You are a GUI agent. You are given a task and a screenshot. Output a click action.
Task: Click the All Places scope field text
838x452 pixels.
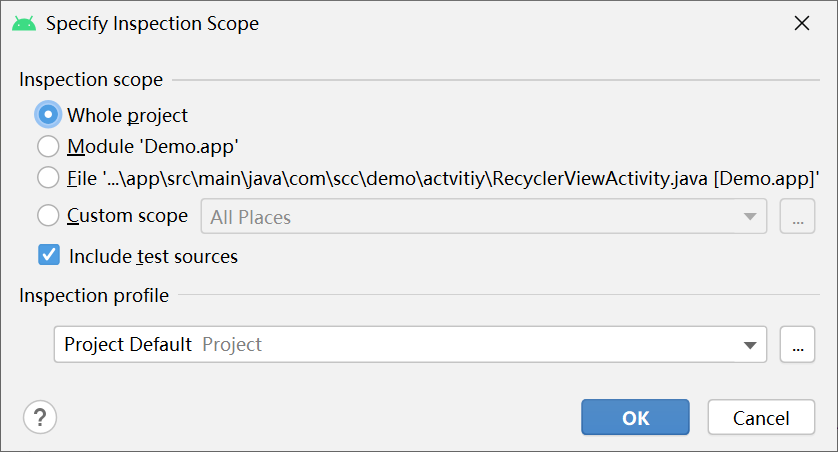tap(251, 217)
